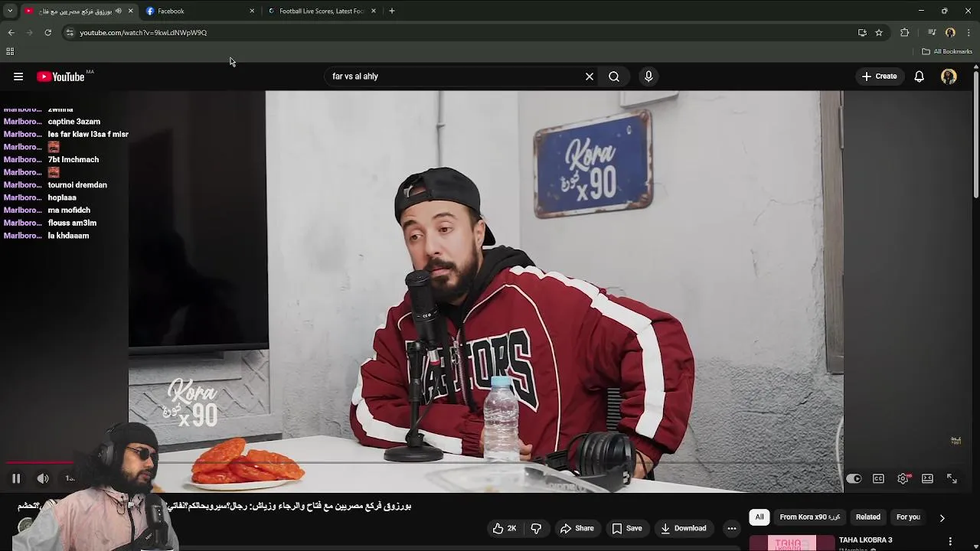Viewport: 980px width, 551px height.
Task: Toggle the autoplay switch
Action: click(x=854, y=478)
